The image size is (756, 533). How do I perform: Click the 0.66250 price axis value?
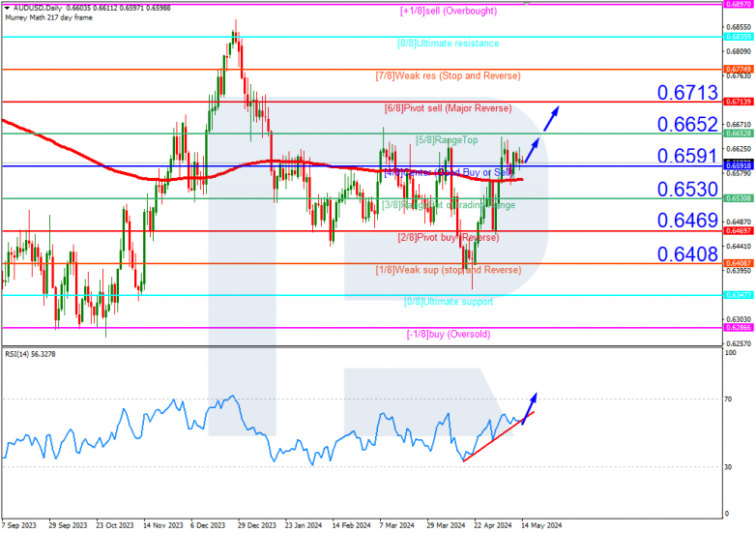(739, 149)
